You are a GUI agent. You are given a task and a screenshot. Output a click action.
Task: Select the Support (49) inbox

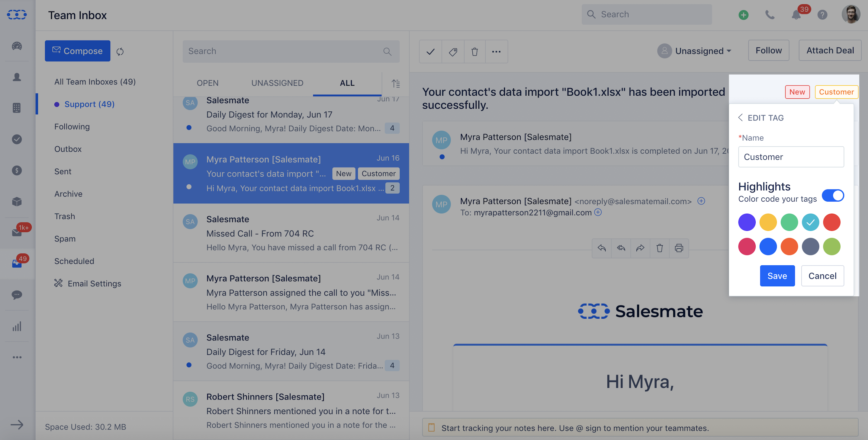89,104
